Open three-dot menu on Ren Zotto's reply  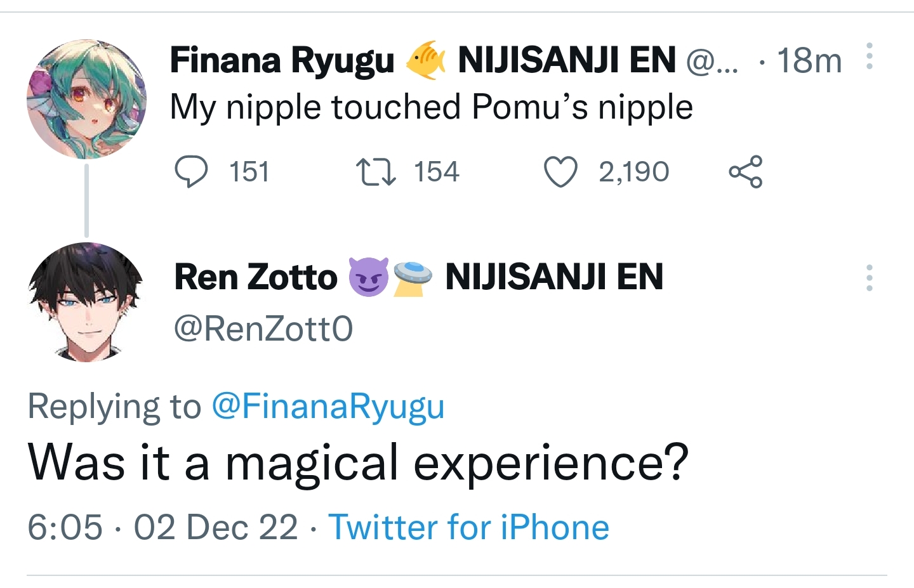[870, 278]
